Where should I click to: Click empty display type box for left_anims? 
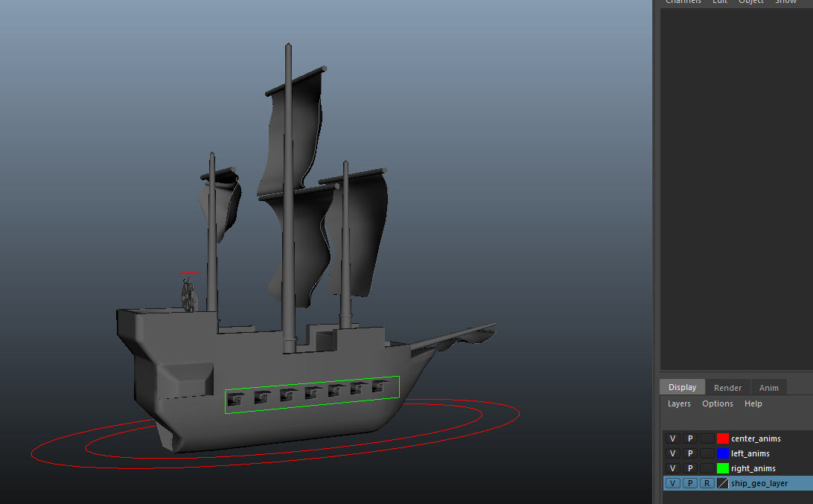click(x=707, y=453)
